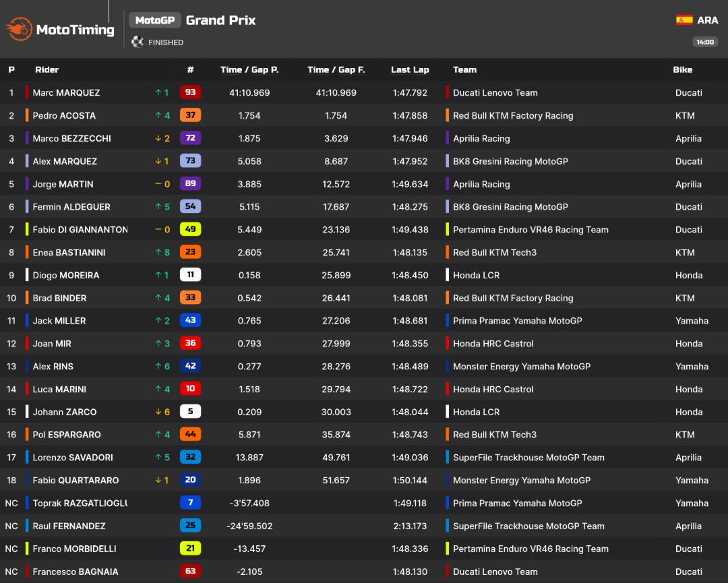Image resolution: width=728 pixels, height=583 pixels.
Task: Click Fabio Quartararo's last lap 1:50.144
Action: pos(410,481)
